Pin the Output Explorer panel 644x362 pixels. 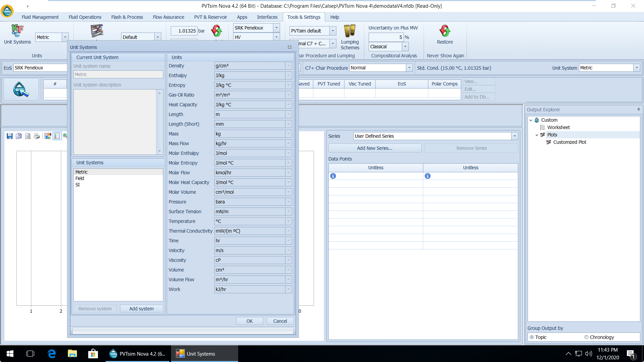[x=639, y=109]
